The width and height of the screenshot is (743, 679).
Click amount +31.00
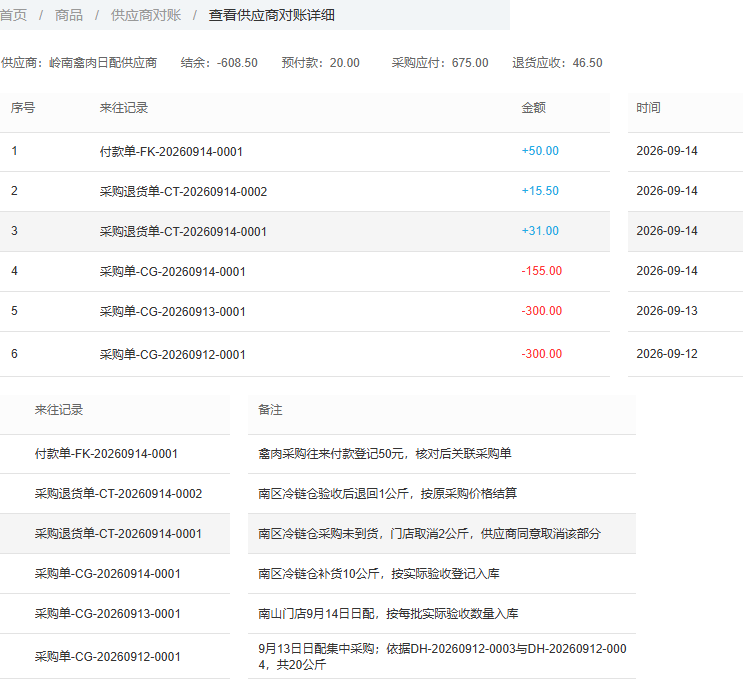click(x=540, y=231)
